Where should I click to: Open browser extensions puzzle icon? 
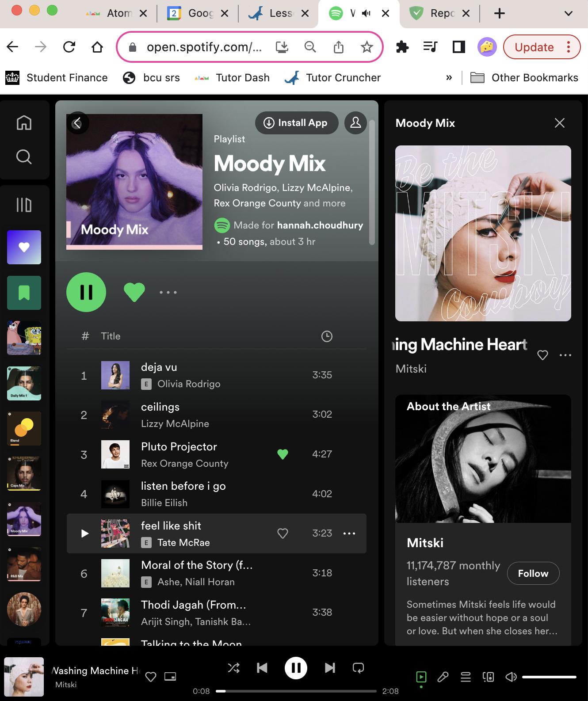click(x=402, y=47)
